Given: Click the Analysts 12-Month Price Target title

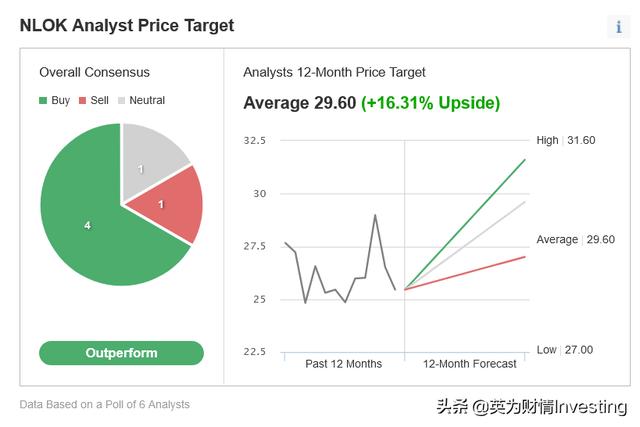Looking at the screenshot, I should [x=334, y=72].
